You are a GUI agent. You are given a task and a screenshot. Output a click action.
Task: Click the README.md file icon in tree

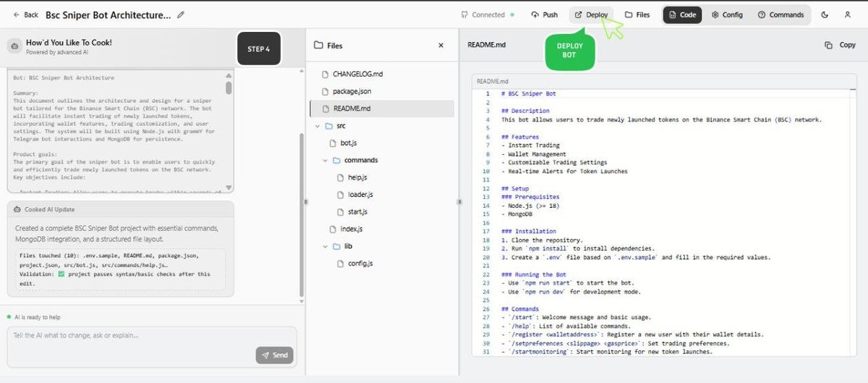pyautogui.click(x=325, y=109)
